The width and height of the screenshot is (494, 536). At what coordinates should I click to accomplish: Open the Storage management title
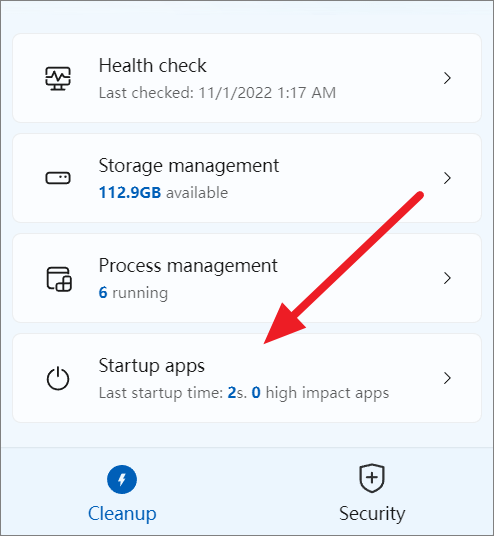coord(189,166)
